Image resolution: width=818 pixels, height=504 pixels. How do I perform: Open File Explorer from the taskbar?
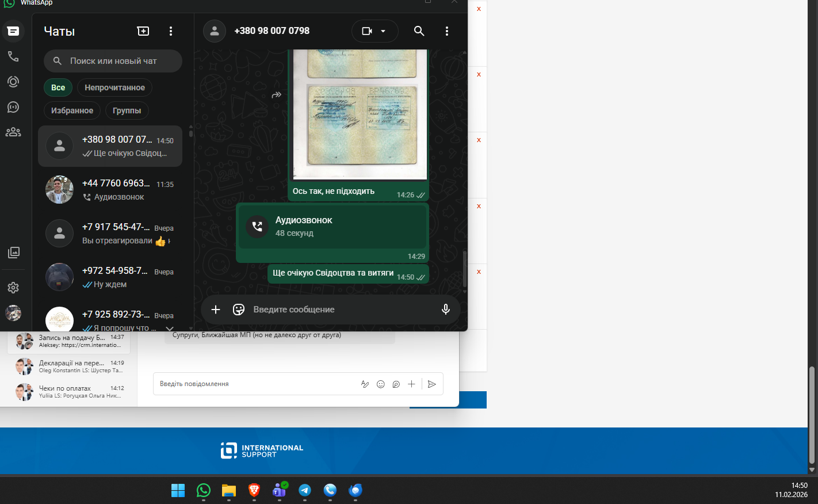click(x=229, y=490)
